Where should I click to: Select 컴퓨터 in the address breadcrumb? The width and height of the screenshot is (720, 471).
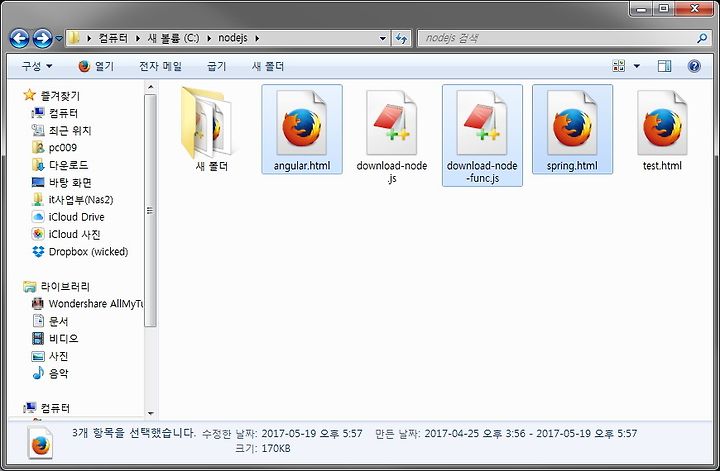(x=113, y=38)
